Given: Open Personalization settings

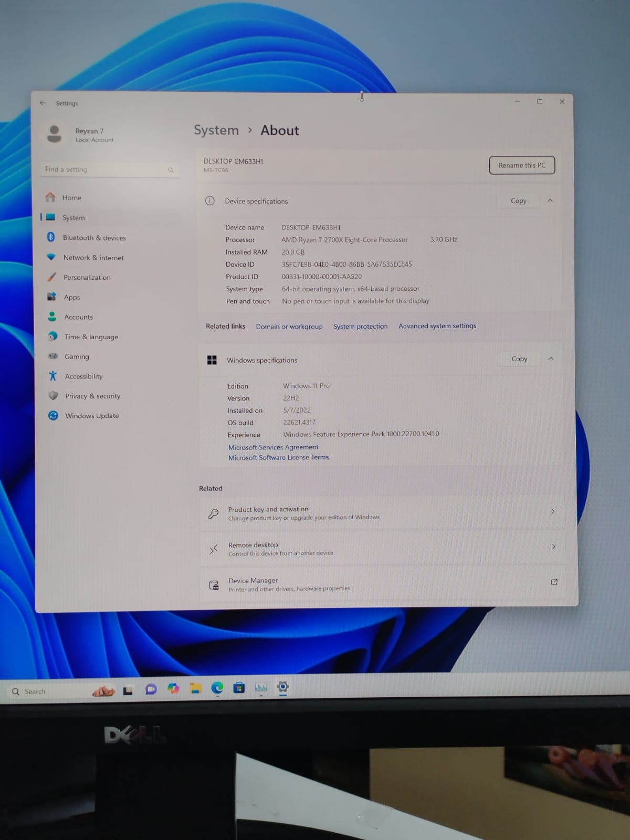Looking at the screenshot, I should click(111, 277).
